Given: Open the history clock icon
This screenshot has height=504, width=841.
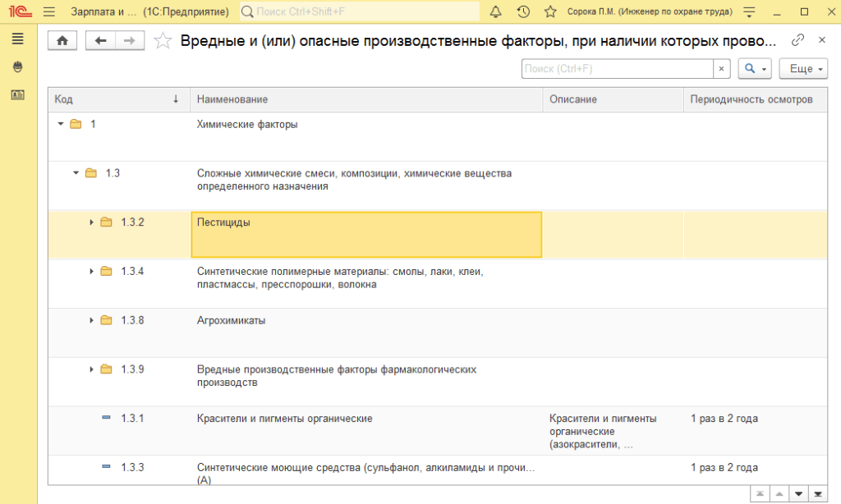Looking at the screenshot, I should (x=523, y=11).
